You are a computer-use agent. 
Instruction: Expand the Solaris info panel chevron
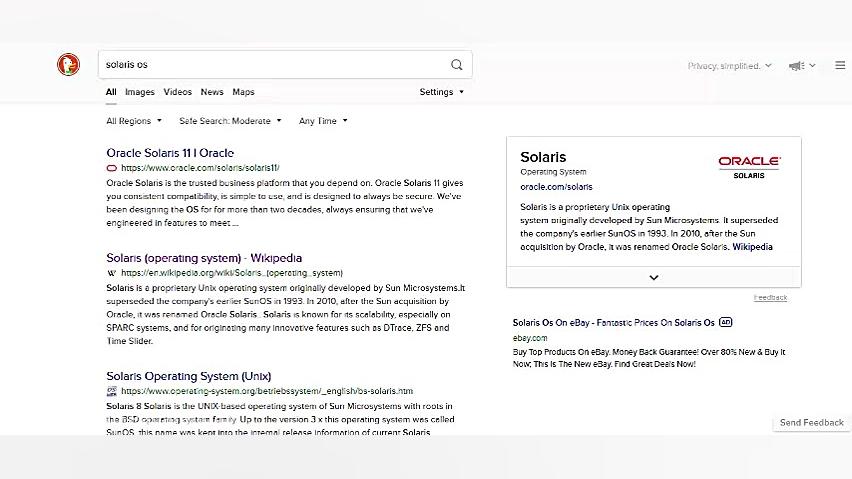point(654,277)
